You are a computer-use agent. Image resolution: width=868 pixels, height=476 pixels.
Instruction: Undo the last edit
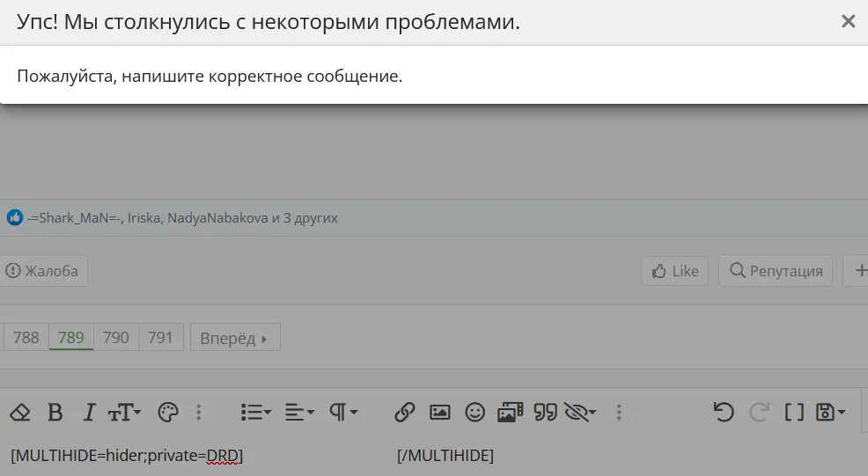[x=724, y=413]
